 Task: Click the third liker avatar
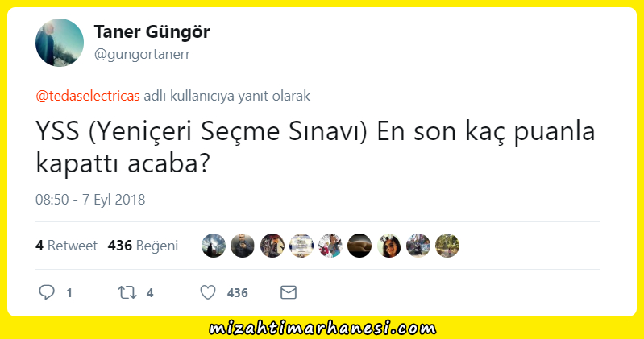coord(272,246)
